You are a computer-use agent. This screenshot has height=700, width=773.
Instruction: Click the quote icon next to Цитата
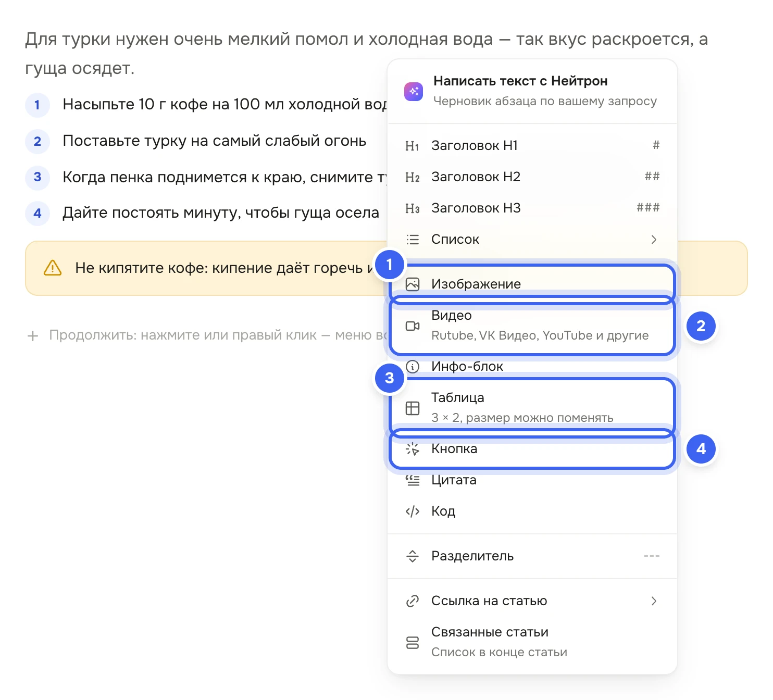[413, 480]
